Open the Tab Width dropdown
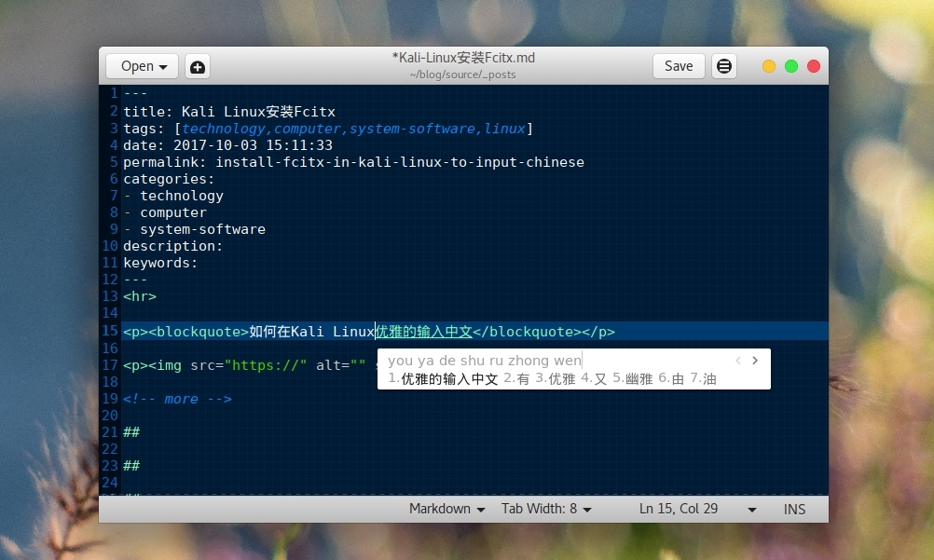Image resolution: width=934 pixels, height=560 pixels. 546,509
